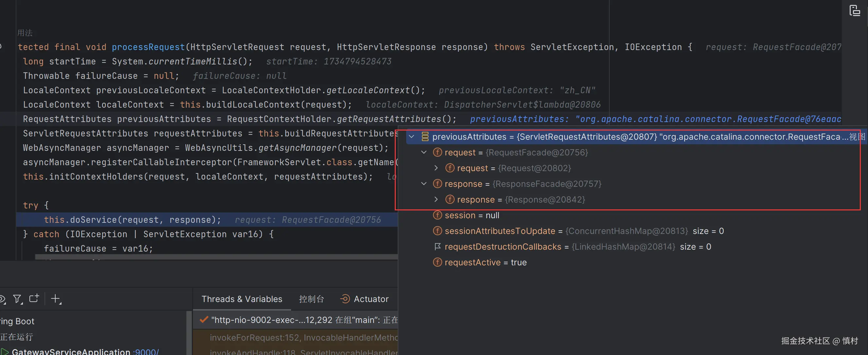
Task: Click the eye view options icon
Action: click(x=3, y=299)
